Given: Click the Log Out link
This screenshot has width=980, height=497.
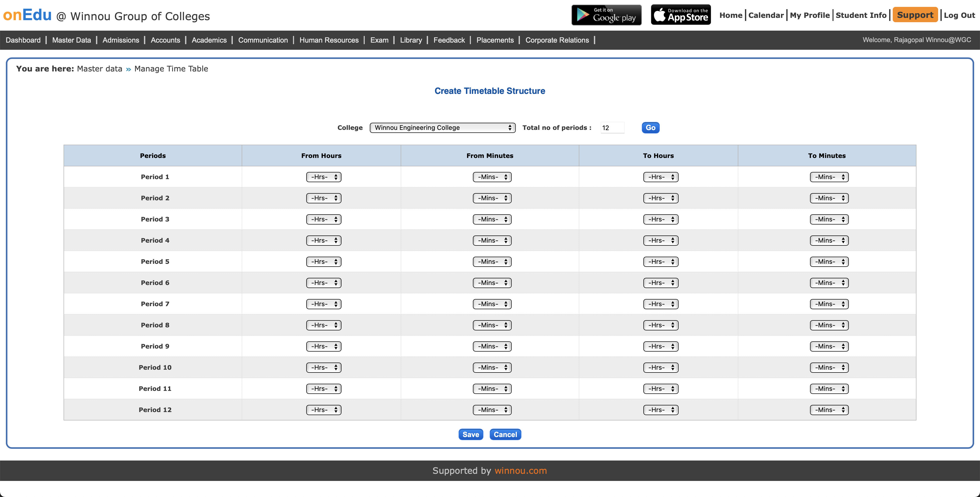Looking at the screenshot, I should [x=959, y=15].
